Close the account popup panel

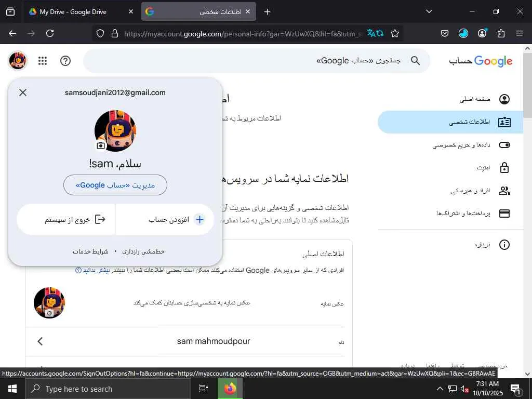(23, 92)
